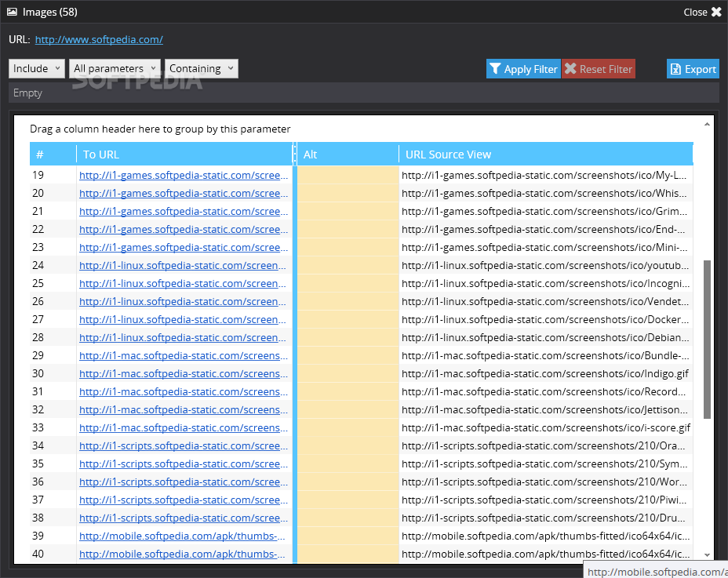Open the mobile To URL link in row 40

point(182,554)
